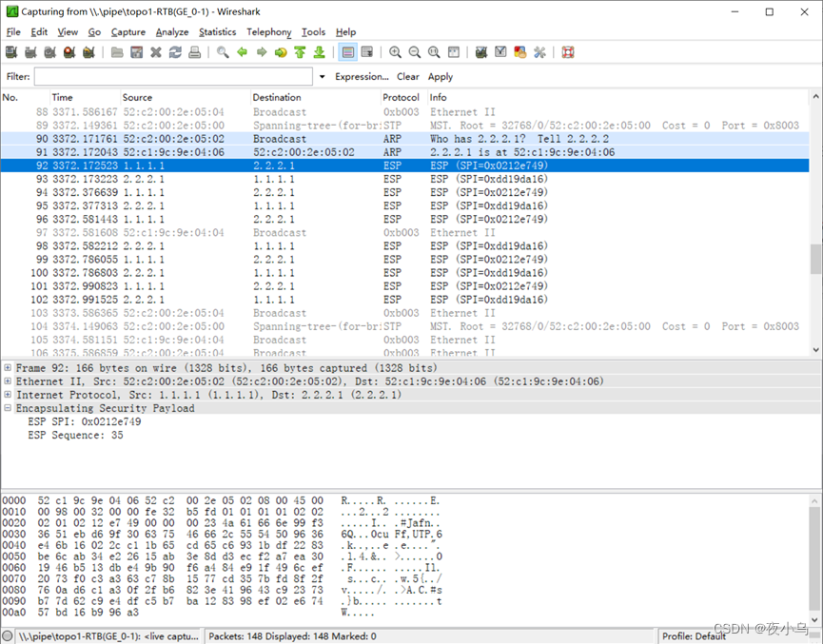The image size is (823, 644).
Task: Open coloring rules toolbar icon
Action: (x=520, y=52)
